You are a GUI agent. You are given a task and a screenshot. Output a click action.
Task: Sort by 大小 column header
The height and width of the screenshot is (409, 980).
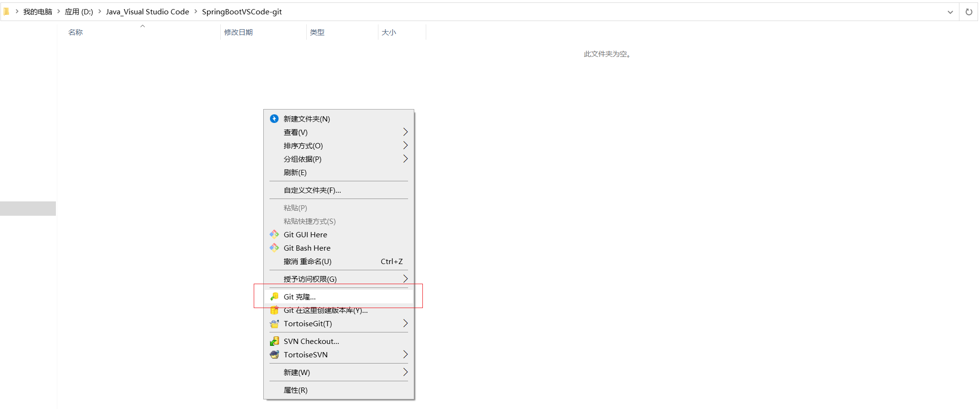[x=389, y=32]
